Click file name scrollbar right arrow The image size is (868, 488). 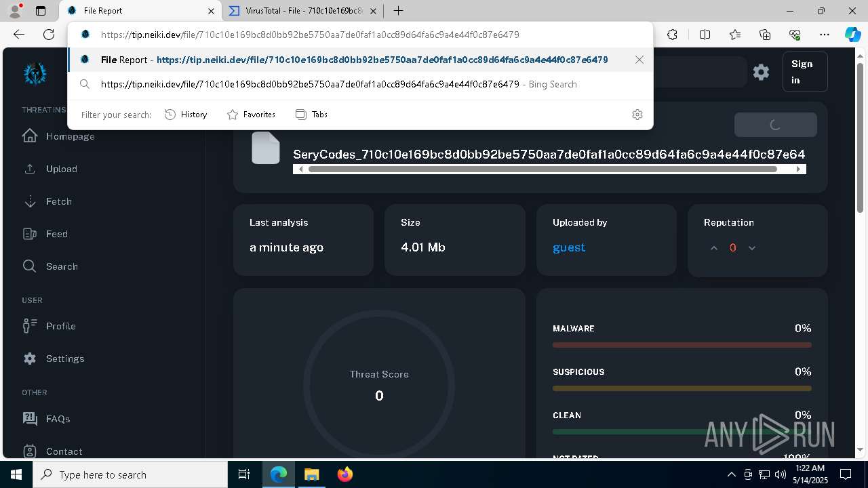click(798, 169)
